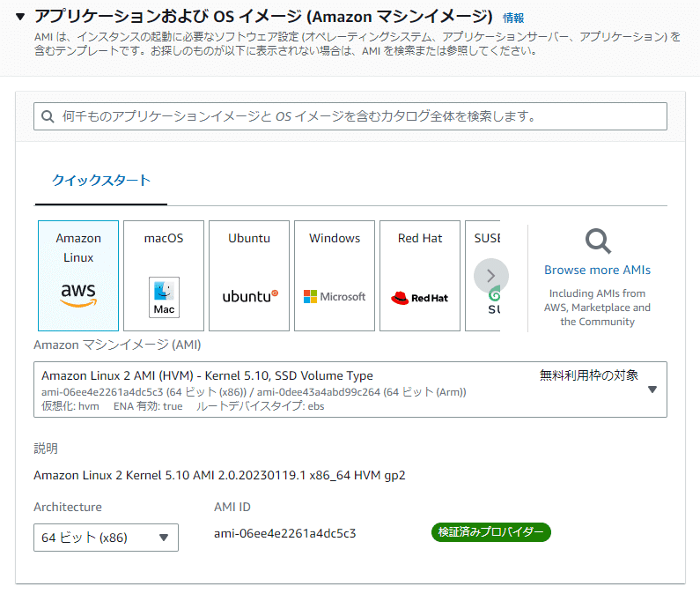Click the Mac Finder icon
Screen dimensions: 700x601
point(164,297)
